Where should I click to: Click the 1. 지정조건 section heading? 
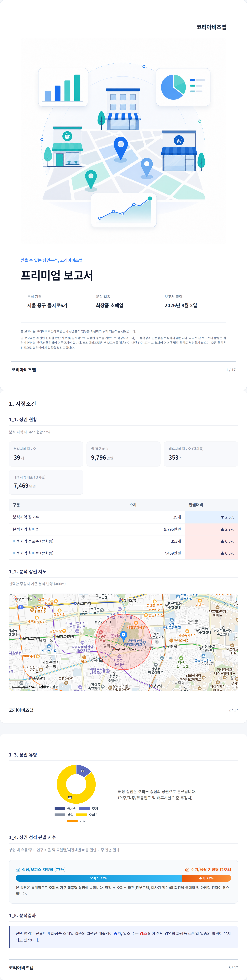pos(22,404)
